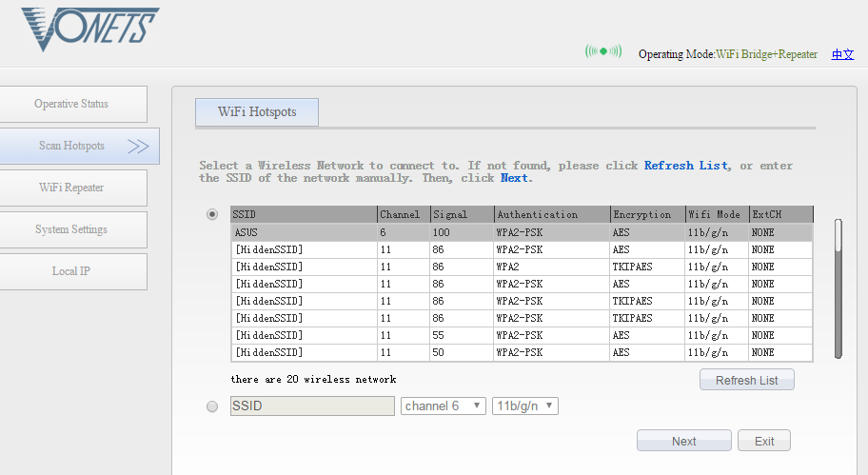Open the channel 6 dropdown
868x475 pixels.
tap(443, 406)
